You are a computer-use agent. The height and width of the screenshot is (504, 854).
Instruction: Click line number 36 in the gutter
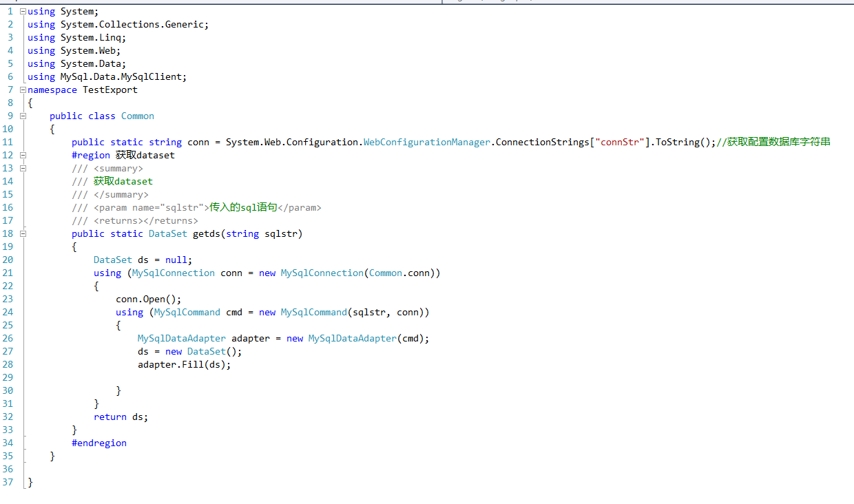8,469
